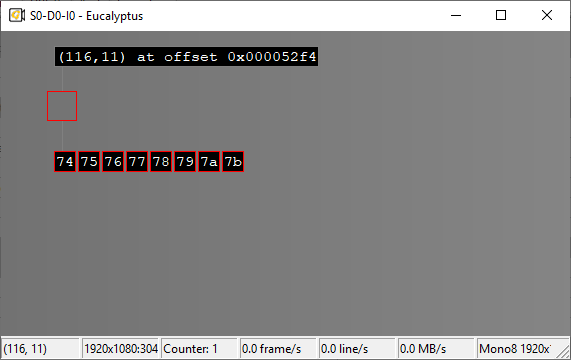Maximize the S0-D0-I0 Eucalyptus window
Screen dimensions: 571x360
tap(501, 15)
